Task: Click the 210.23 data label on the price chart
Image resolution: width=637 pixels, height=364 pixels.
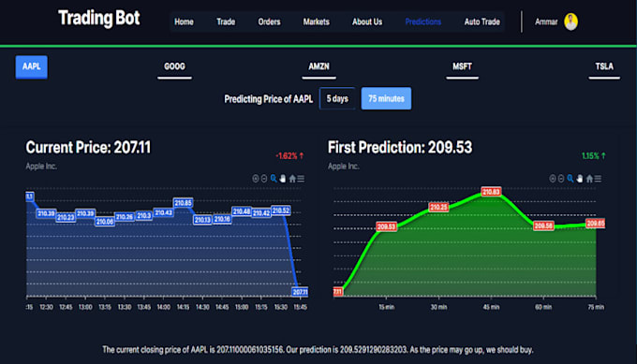Action: [66, 217]
